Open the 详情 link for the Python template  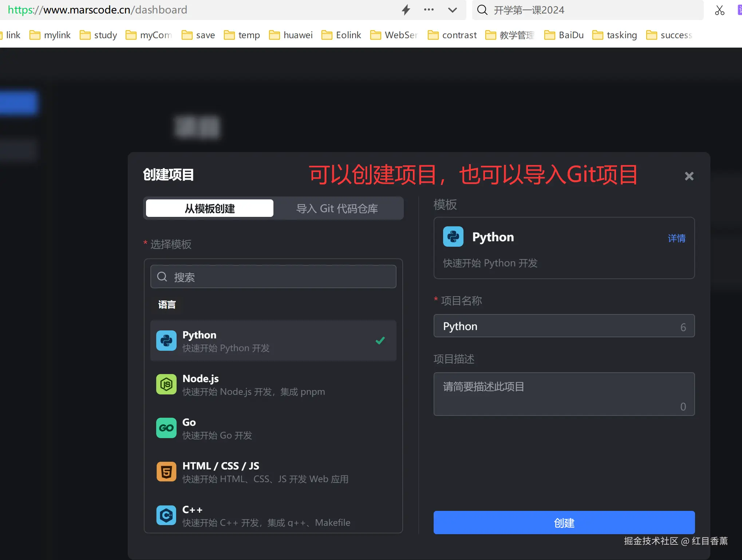coord(676,238)
